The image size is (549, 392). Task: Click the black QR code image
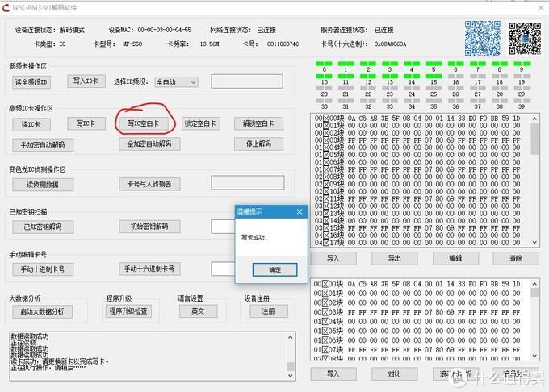pyautogui.click(x=525, y=39)
